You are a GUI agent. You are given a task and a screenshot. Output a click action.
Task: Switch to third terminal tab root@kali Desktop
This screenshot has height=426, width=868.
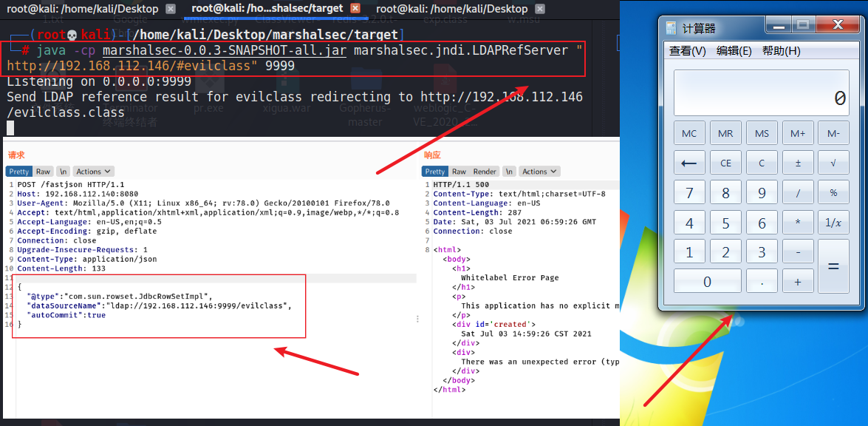tap(451, 9)
